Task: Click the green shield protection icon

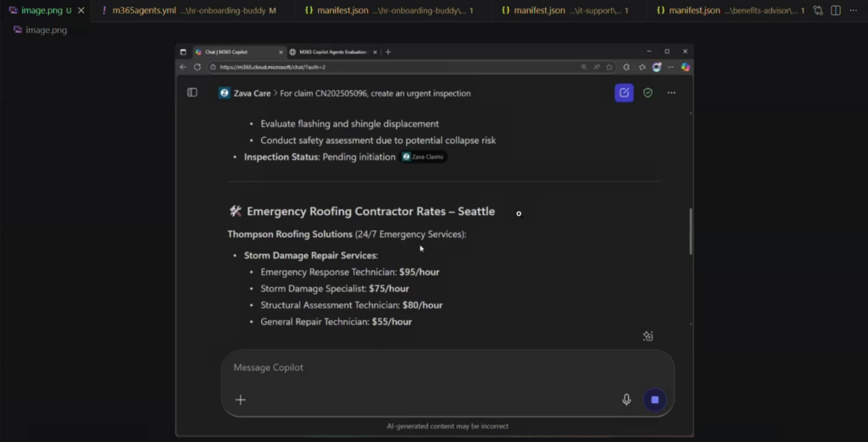Action: (648, 93)
